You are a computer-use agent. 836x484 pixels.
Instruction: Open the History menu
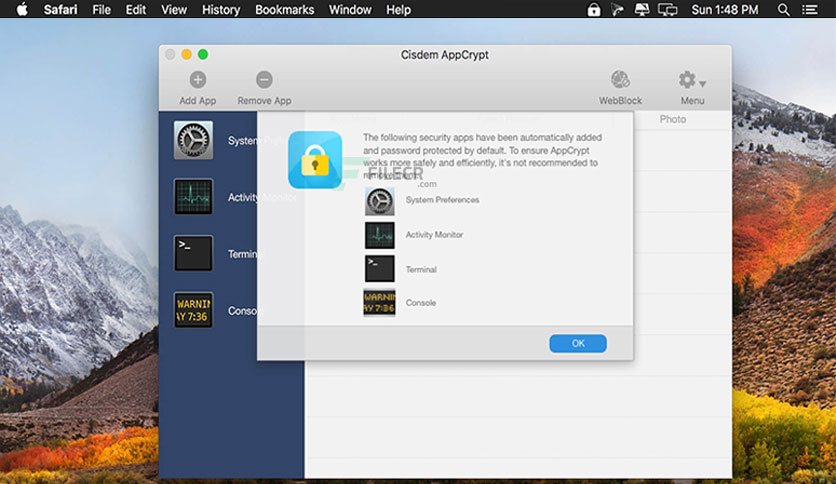(x=221, y=10)
